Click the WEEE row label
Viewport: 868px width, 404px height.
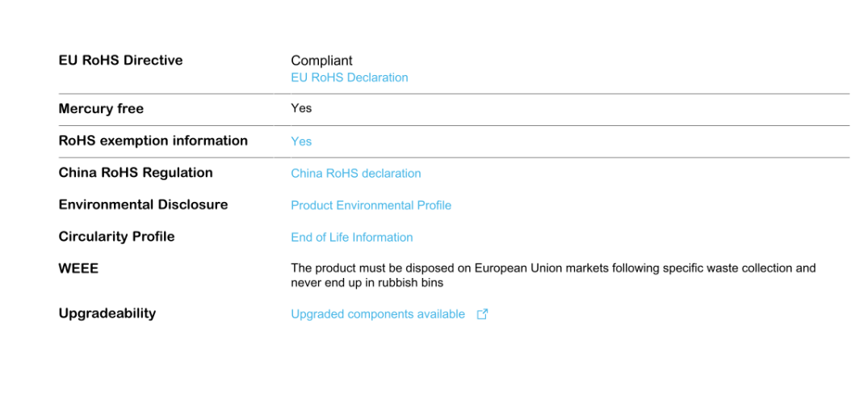click(x=78, y=268)
